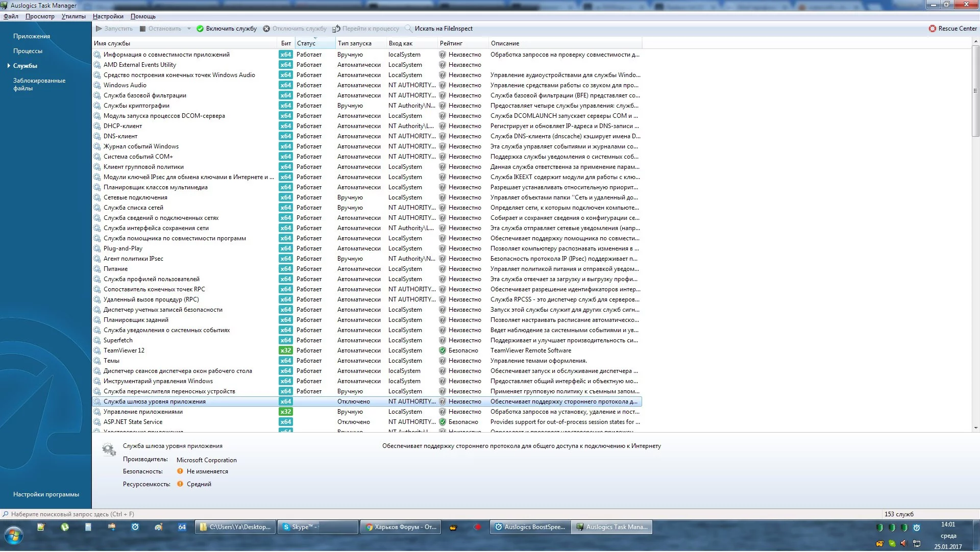This screenshot has height=552, width=980.
Task: Go to Processes section in sidebar
Action: pyautogui.click(x=28, y=51)
